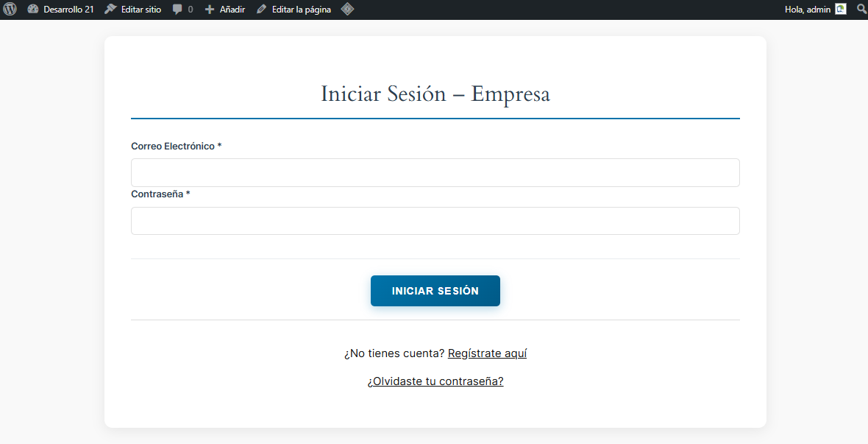Choose Editar la página in the toolbar

(301, 10)
